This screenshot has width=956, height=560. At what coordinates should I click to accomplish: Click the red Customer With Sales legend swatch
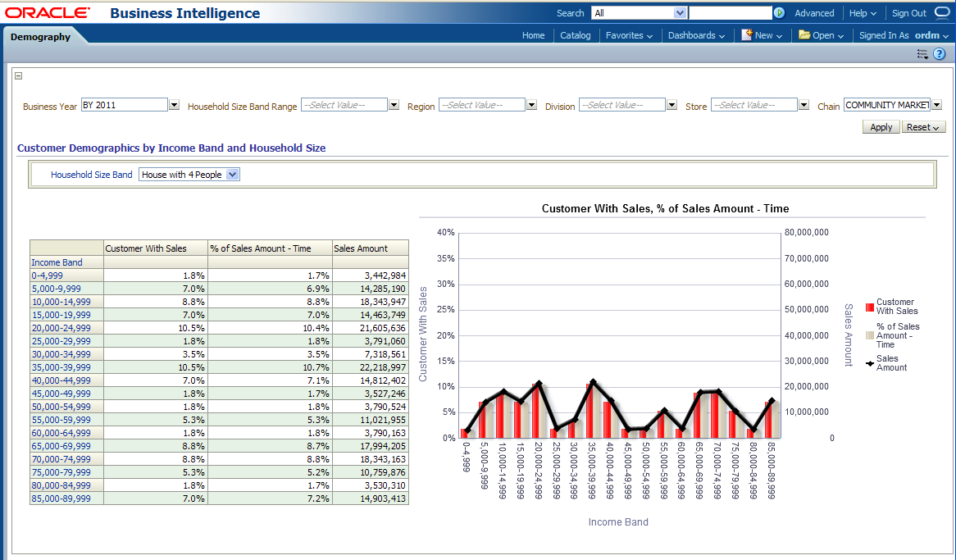[x=869, y=307]
